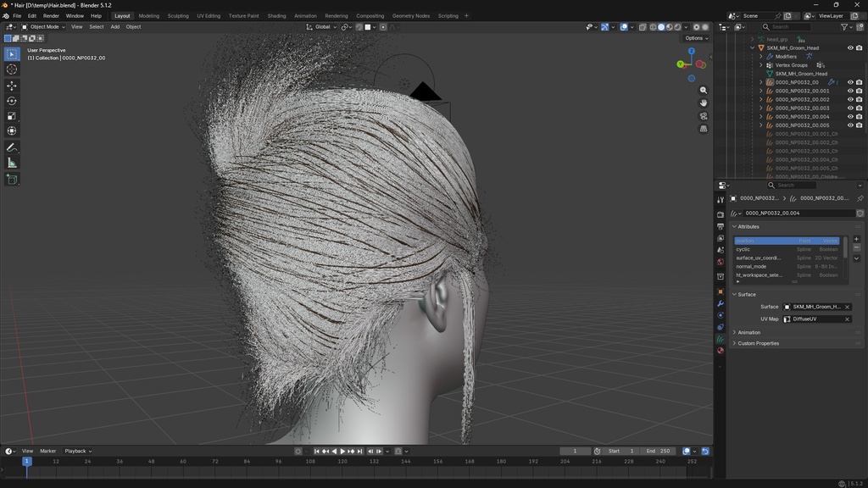Open the Material properties tab icon
The width and height of the screenshot is (868, 488).
721,350
